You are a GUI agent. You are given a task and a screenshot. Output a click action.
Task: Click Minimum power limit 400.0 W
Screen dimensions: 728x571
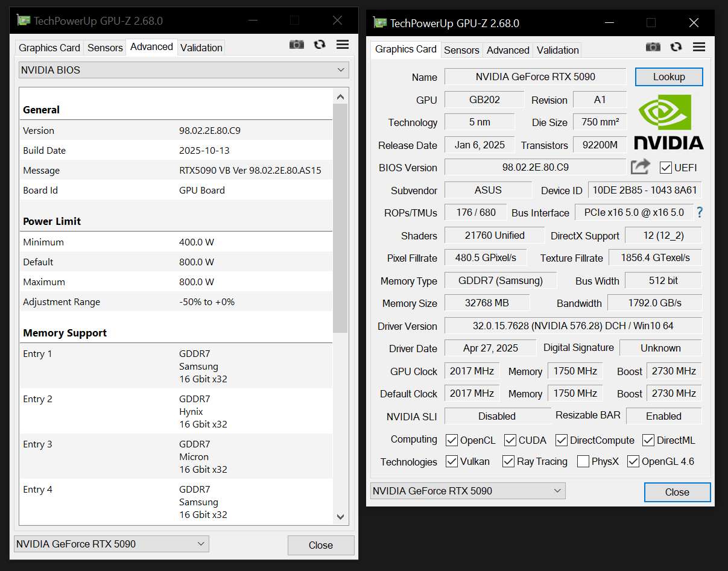click(x=197, y=242)
